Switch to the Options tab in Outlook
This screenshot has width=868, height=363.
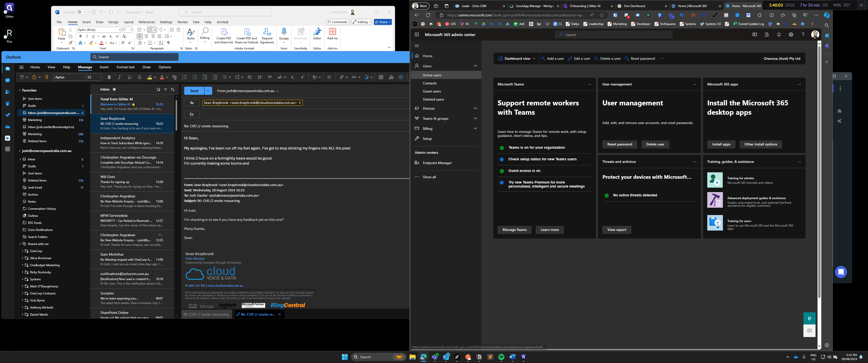(165, 67)
